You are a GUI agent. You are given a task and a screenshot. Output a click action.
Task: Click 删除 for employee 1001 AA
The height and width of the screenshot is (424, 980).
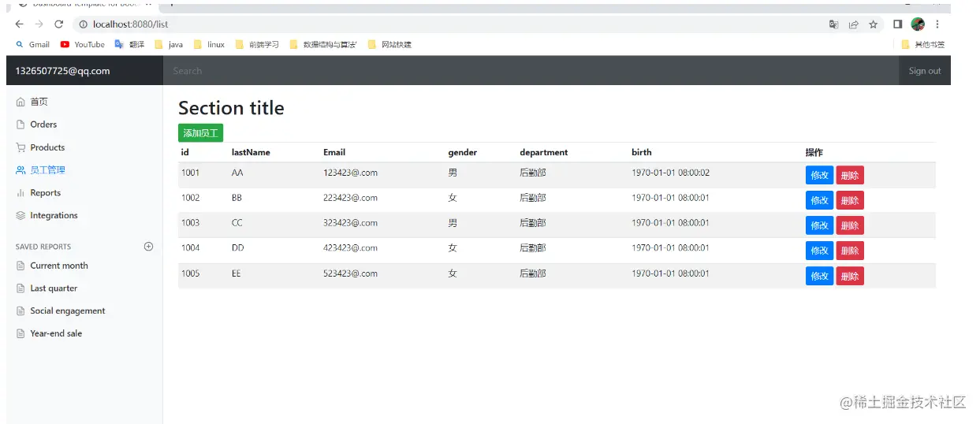(850, 175)
